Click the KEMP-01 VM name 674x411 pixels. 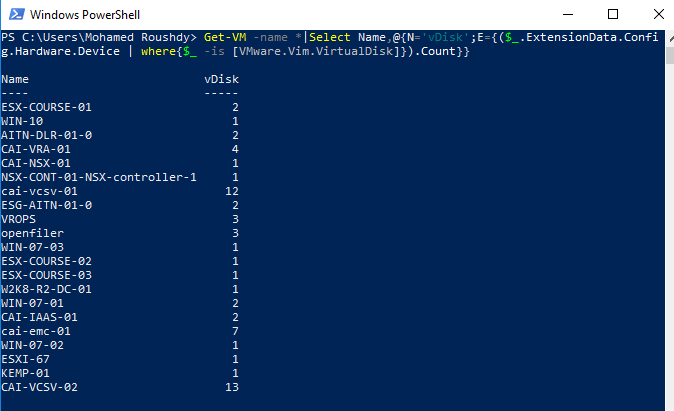25,373
